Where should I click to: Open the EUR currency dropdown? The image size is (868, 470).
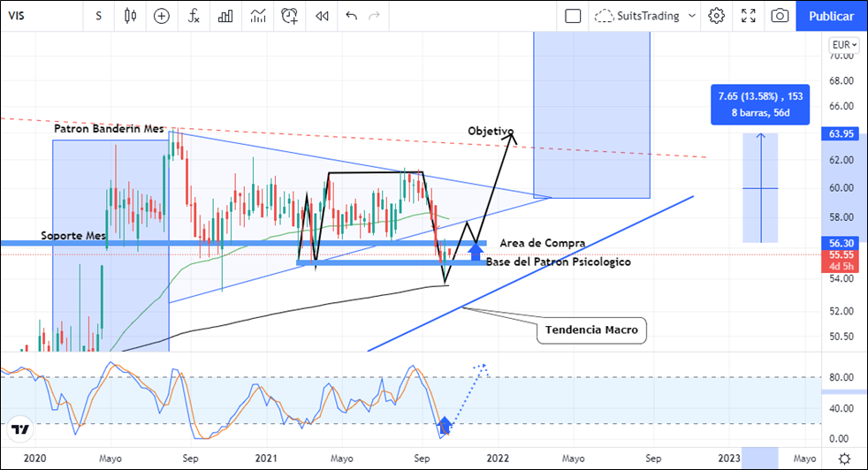pos(844,44)
